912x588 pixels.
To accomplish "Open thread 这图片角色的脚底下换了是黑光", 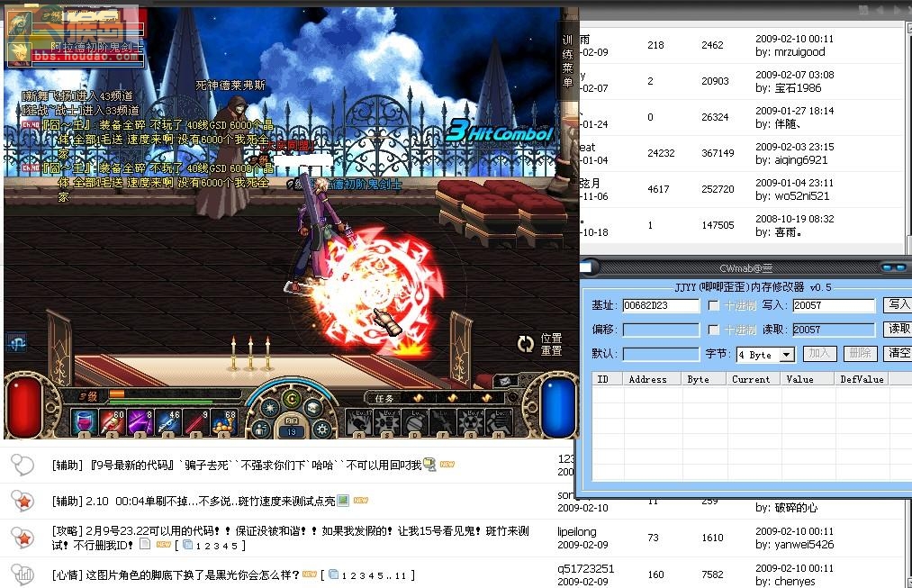I will pos(193,574).
